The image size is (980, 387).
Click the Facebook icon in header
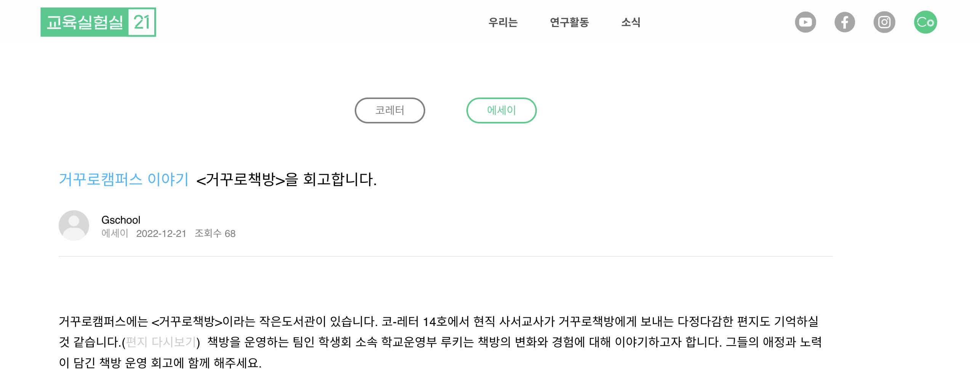(x=844, y=22)
